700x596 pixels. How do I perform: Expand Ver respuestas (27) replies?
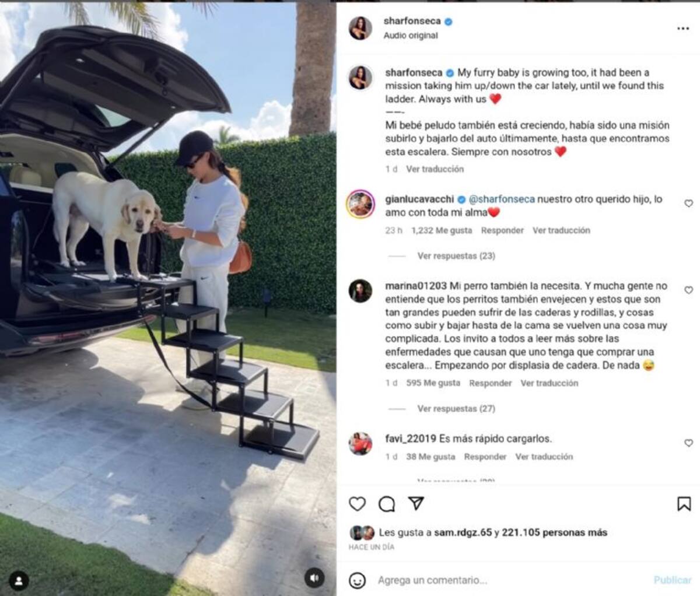pyautogui.click(x=456, y=408)
